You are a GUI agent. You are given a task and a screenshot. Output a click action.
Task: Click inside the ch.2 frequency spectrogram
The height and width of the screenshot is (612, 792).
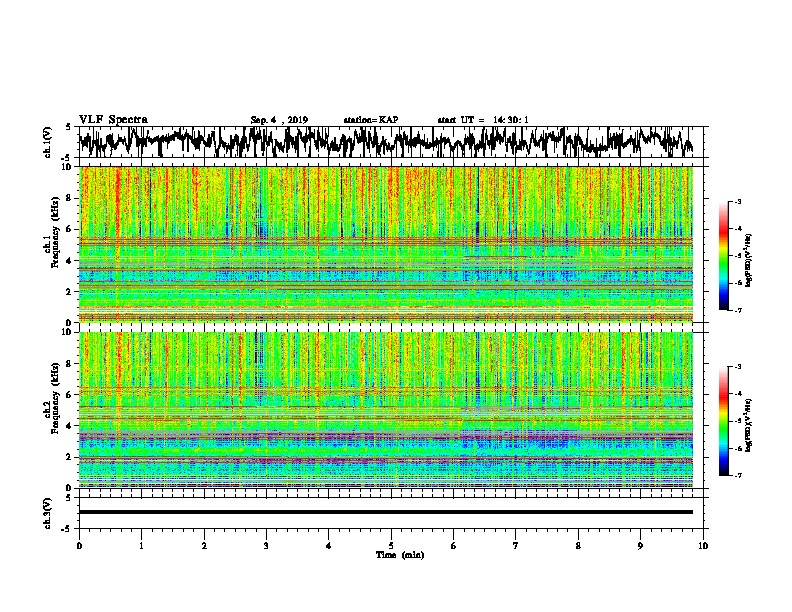[386, 410]
